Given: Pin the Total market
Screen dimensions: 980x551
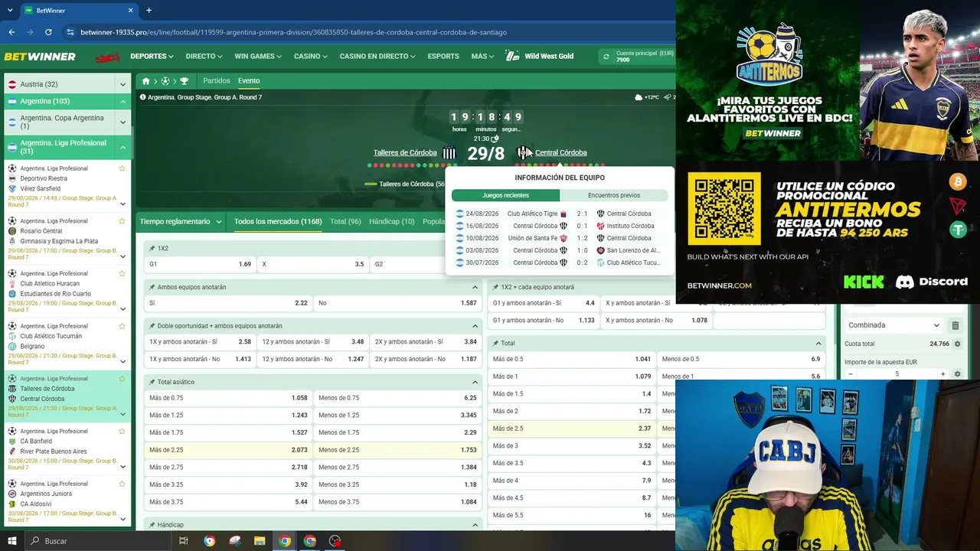Looking at the screenshot, I should pos(496,344).
